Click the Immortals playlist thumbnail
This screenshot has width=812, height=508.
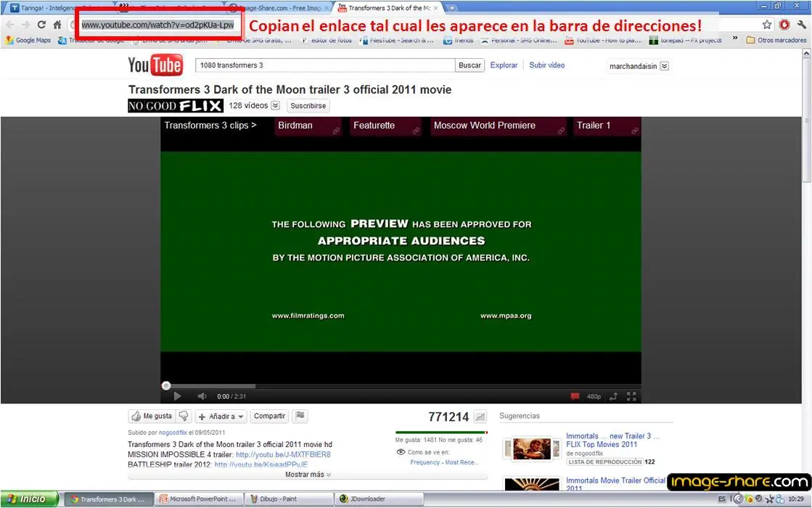pyautogui.click(x=532, y=448)
